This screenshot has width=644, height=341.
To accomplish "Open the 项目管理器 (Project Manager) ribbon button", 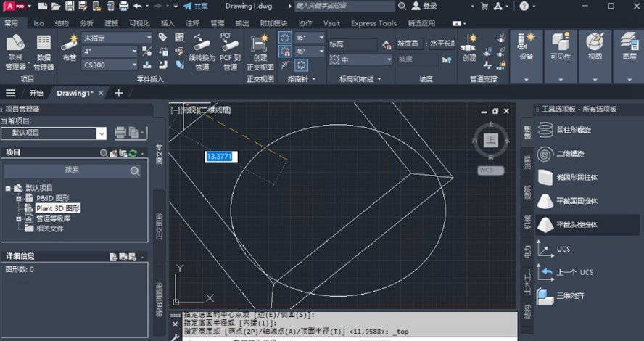I will (16, 52).
